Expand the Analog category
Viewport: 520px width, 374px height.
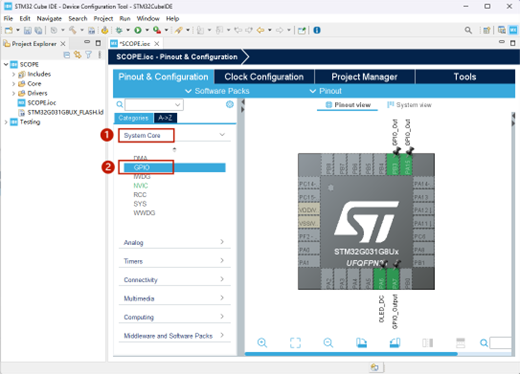[222, 242]
